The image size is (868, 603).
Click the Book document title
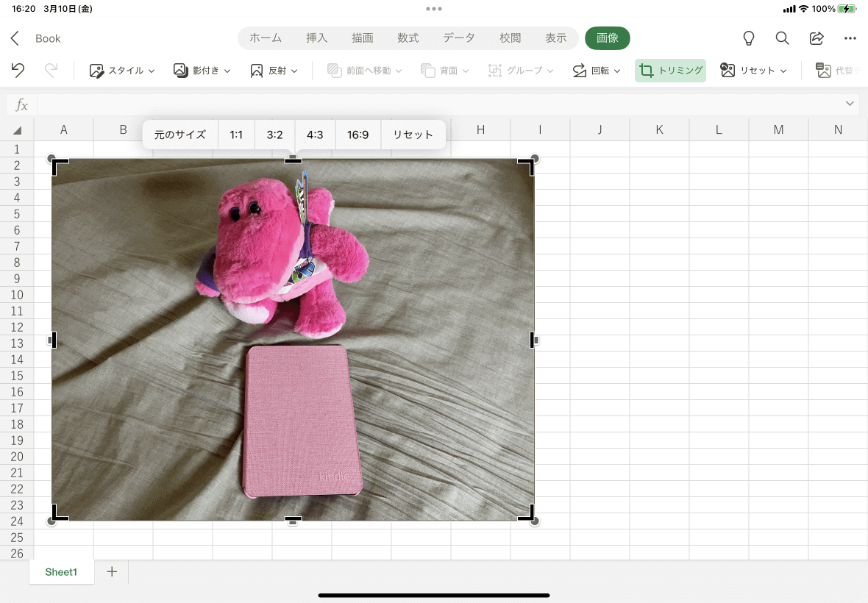tap(48, 38)
